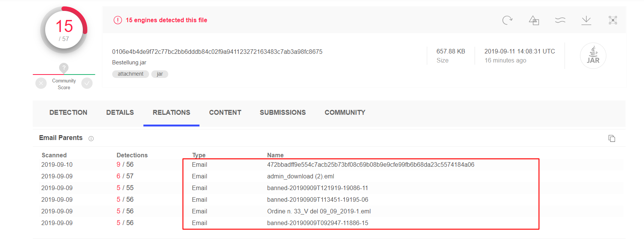Viewport: 644px width, 242px height.
Task: Vote harmless with the checkmark community button
Action: tap(87, 83)
